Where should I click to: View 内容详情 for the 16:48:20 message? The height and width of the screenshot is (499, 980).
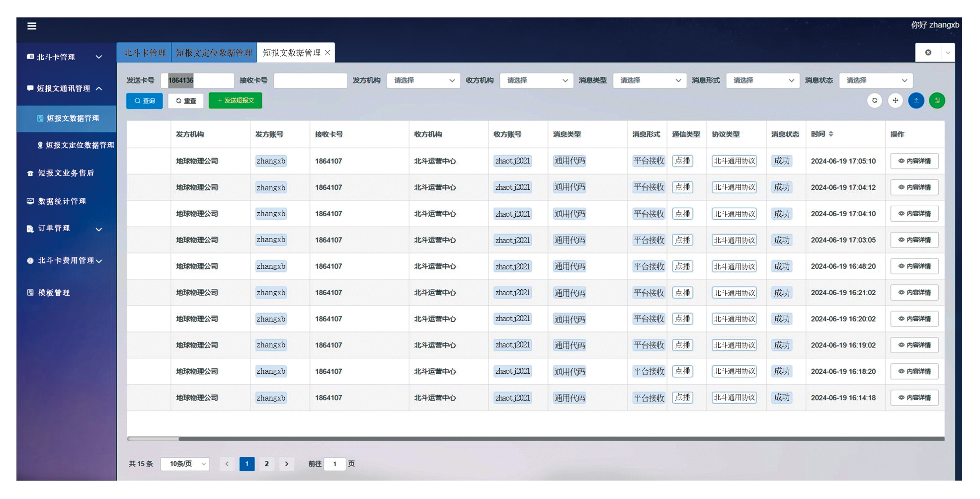coord(914,266)
